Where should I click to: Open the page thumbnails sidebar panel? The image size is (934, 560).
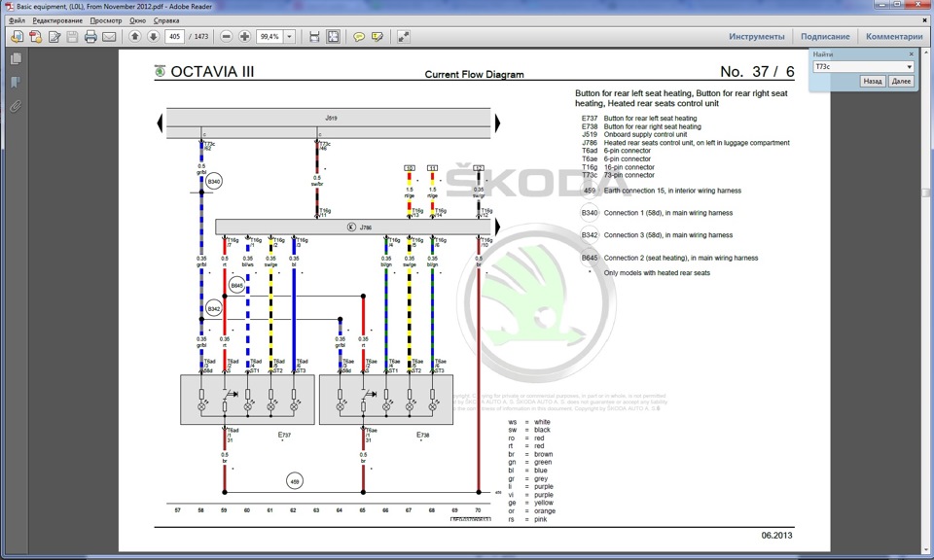point(16,58)
